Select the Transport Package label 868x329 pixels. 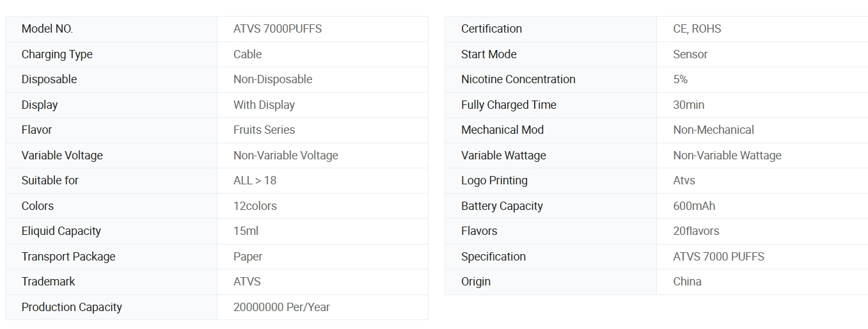click(68, 257)
